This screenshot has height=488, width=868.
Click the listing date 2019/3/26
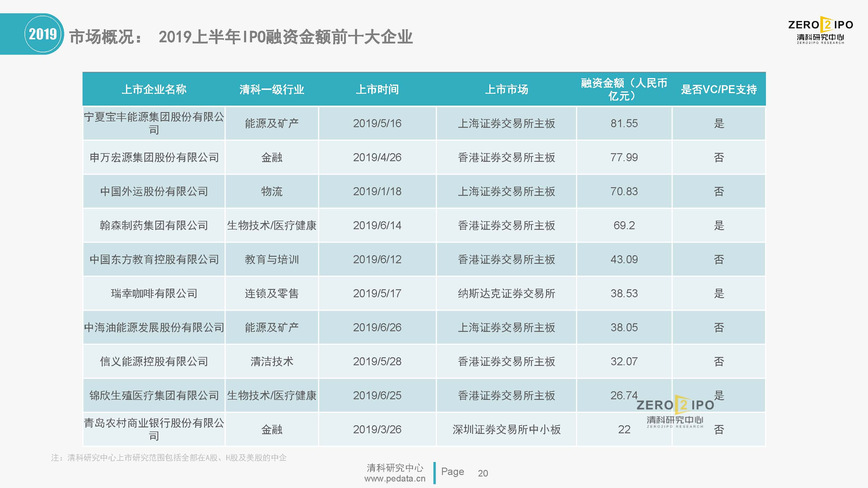tap(377, 429)
